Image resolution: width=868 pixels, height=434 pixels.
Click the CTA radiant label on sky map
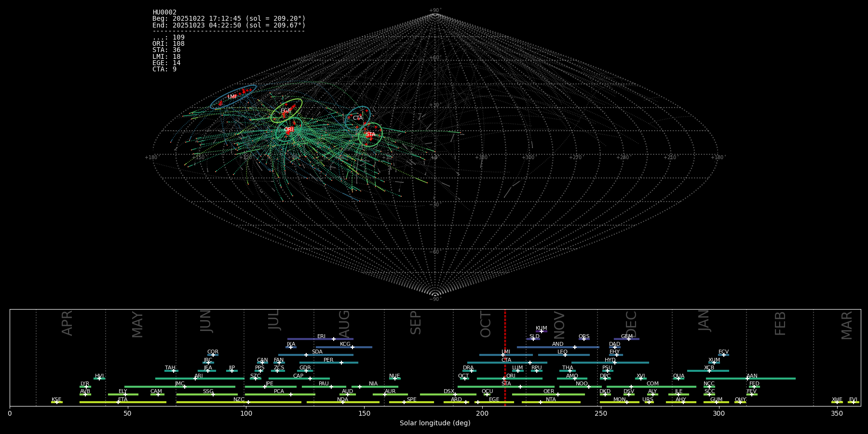[x=358, y=118]
